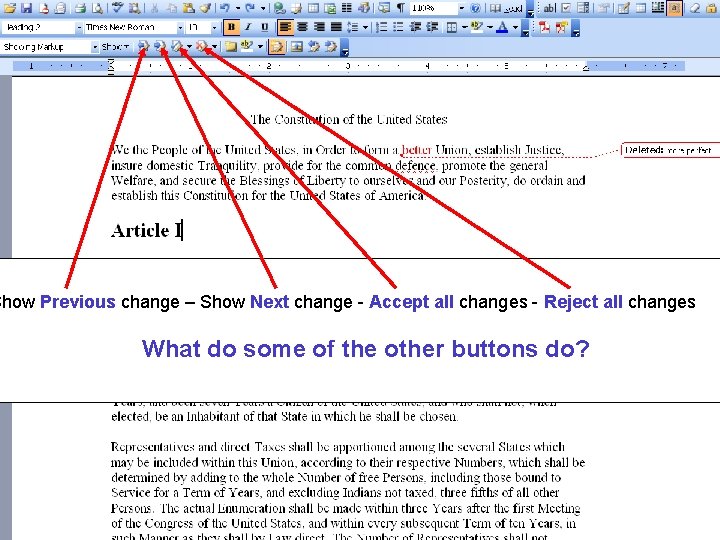Click the Read layout button
The height and width of the screenshot is (540, 720).
[x=507, y=8]
